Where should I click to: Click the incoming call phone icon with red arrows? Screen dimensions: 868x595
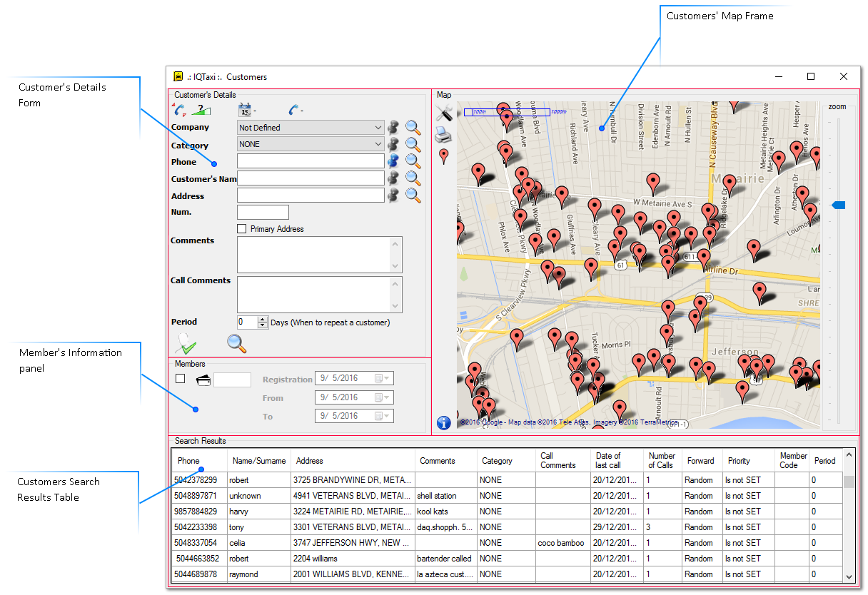point(179,110)
